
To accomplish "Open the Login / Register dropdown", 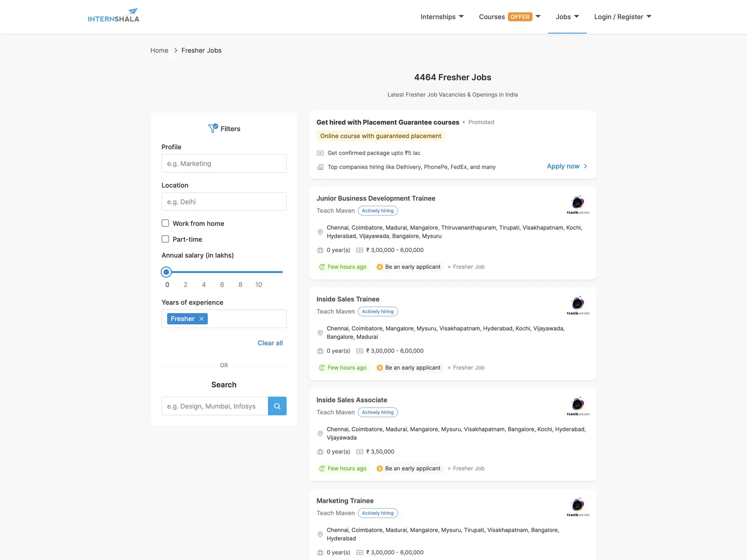I will coord(623,17).
